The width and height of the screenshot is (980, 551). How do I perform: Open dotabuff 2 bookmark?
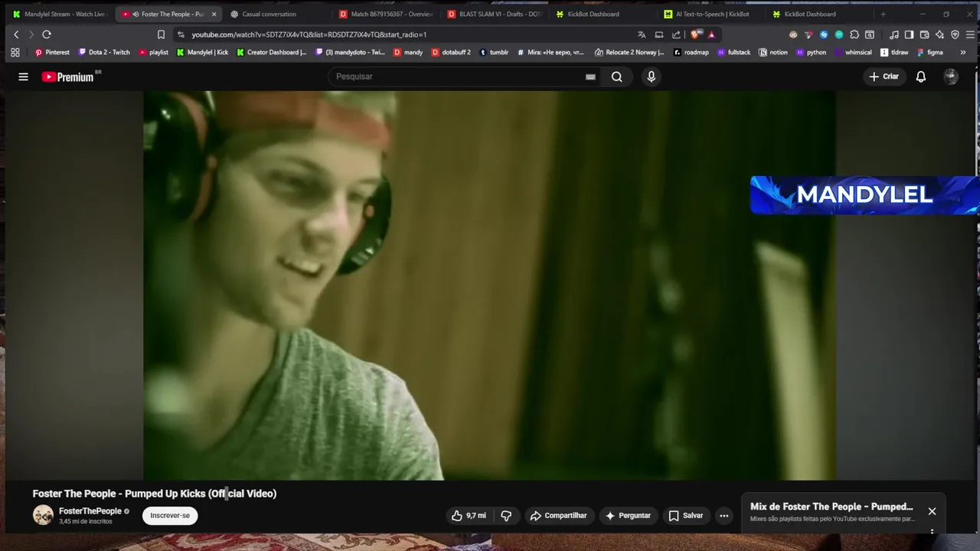451,52
